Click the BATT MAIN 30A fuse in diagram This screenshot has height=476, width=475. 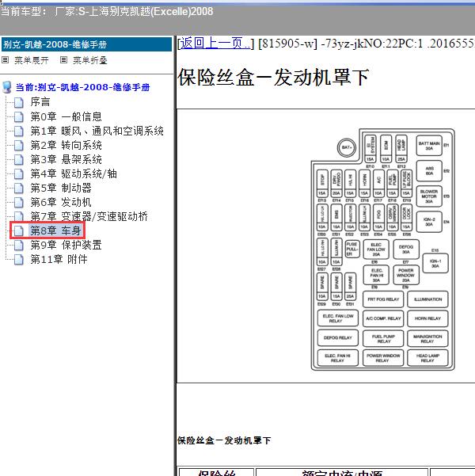tap(429, 146)
